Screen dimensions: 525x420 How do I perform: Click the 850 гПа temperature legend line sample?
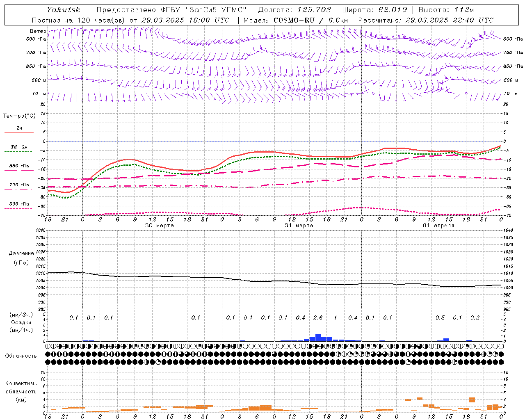[19, 170]
